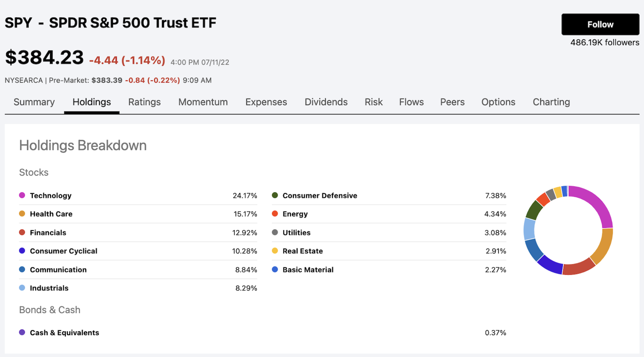Open the Peers tab
Screen dimensions: 644x357
(452, 102)
